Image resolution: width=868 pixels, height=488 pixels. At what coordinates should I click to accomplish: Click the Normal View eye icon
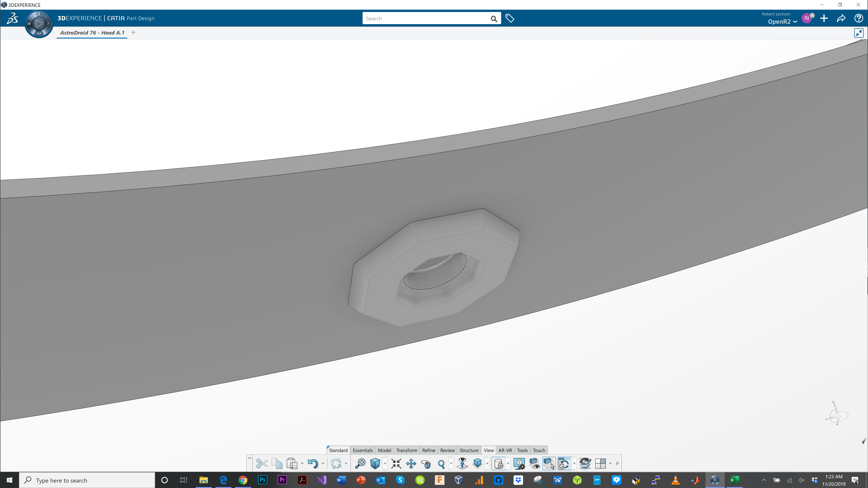pos(463,463)
